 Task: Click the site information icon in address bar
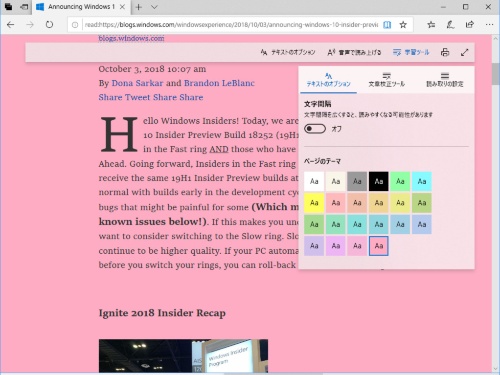pos(75,25)
